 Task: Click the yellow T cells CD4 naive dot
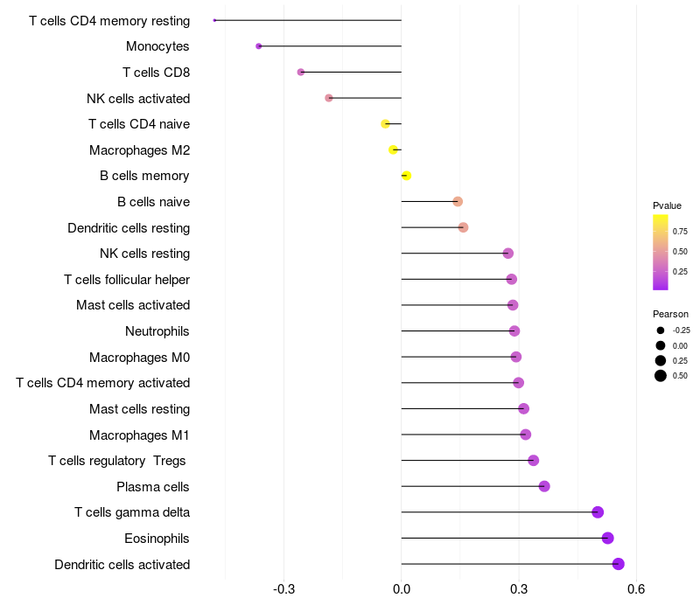(386, 124)
